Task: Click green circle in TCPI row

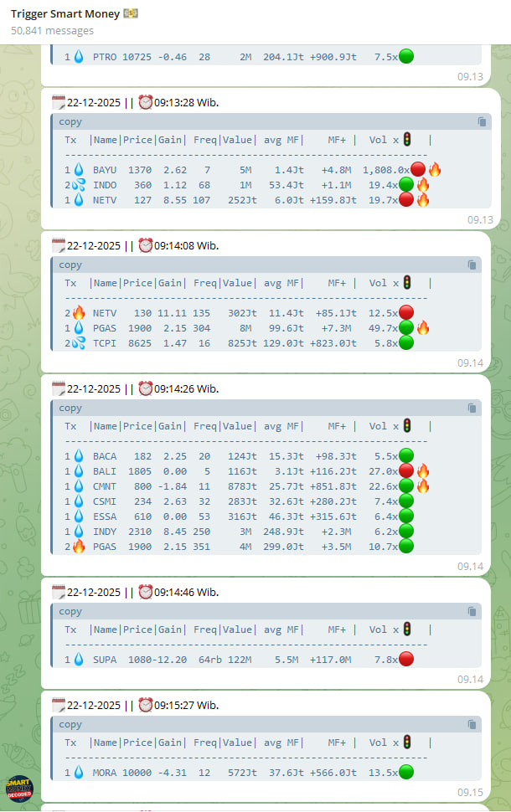Action: tap(406, 343)
